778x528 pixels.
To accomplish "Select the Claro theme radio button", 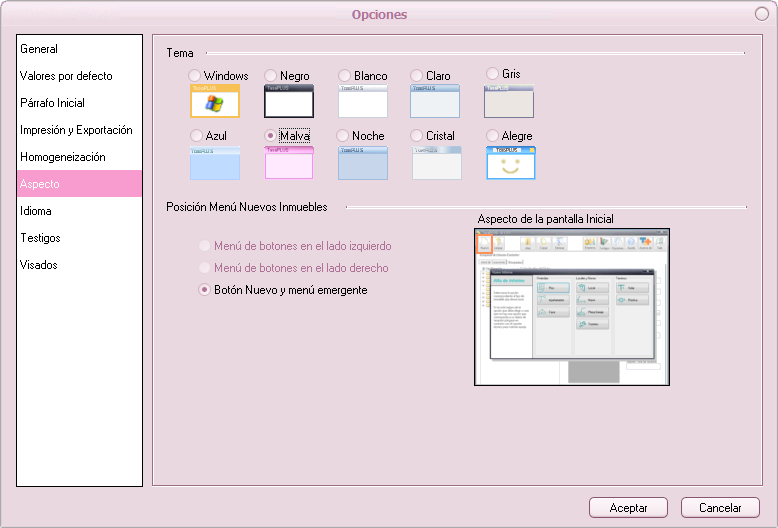I will coord(417,76).
